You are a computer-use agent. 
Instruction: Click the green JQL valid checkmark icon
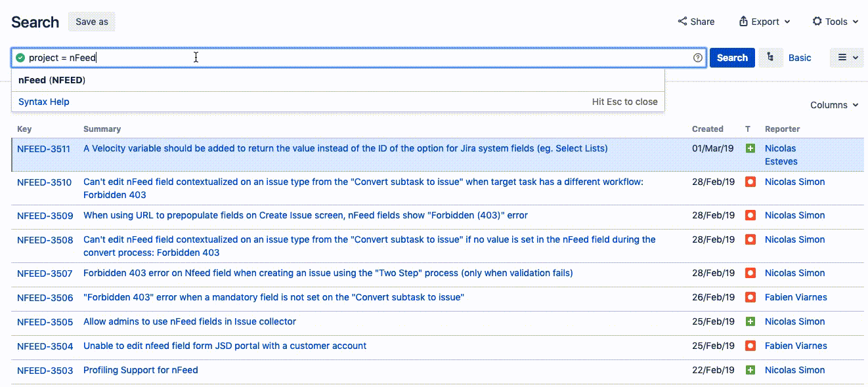(x=20, y=58)
